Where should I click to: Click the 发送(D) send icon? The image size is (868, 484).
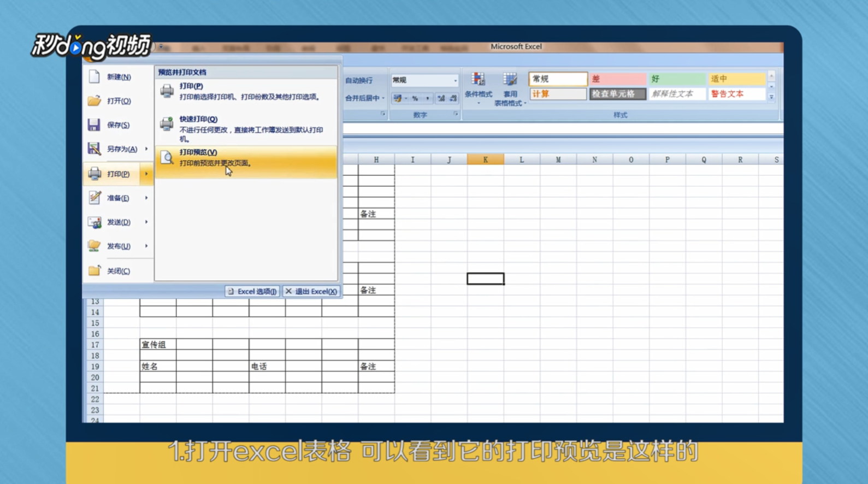(95, 222)
